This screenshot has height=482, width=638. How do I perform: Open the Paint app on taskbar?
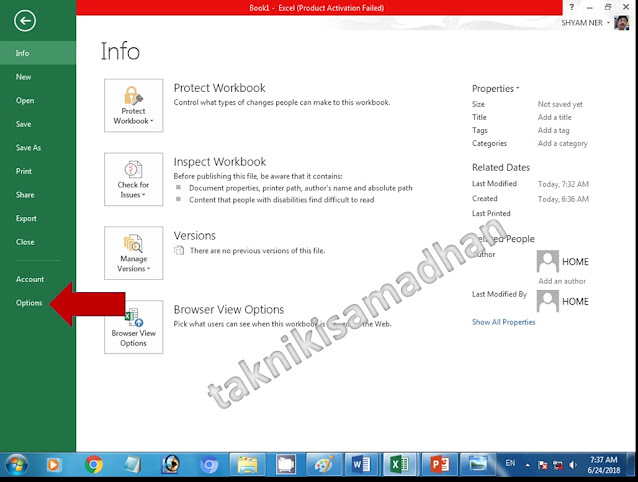(325, 465)
